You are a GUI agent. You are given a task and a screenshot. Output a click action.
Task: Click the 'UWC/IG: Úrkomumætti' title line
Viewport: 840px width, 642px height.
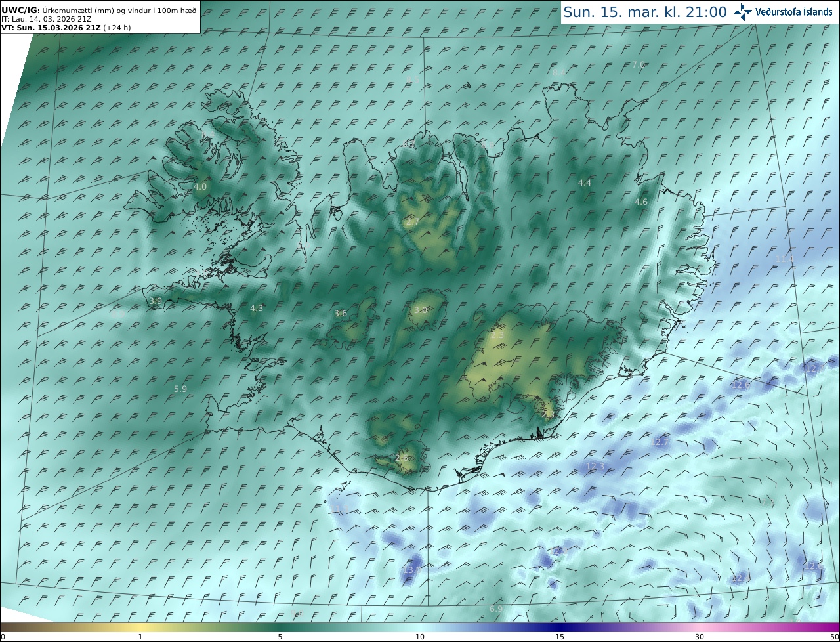99,11
